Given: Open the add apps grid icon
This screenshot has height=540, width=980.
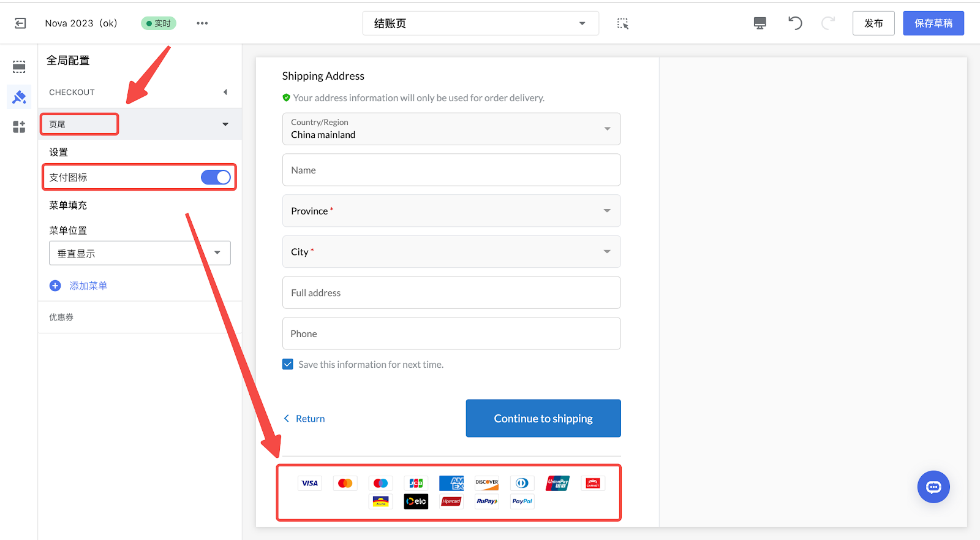Looking at the screenshot, I should point(19,127).
